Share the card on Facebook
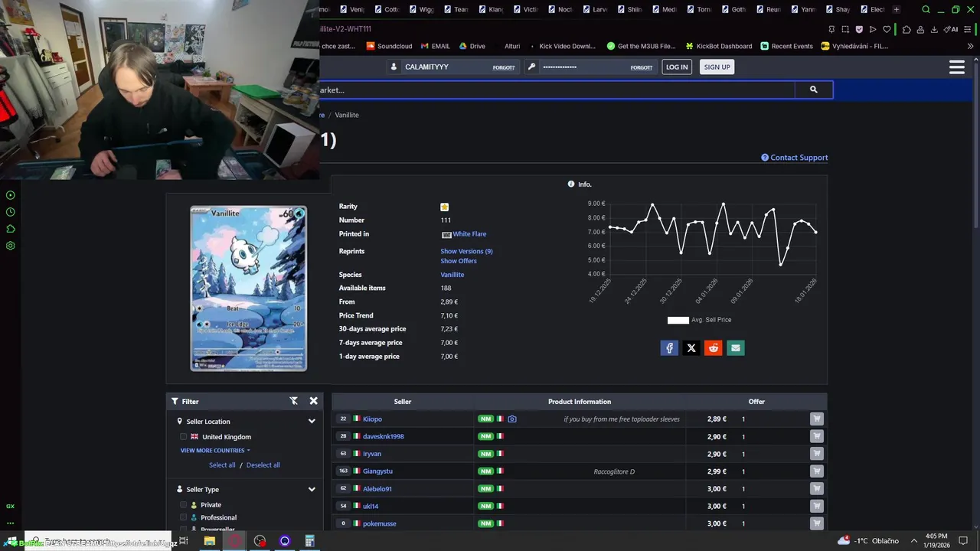980x551 pixels. 669,348
